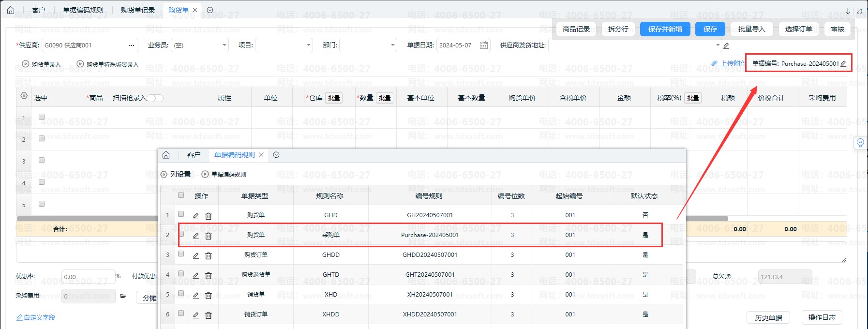
Task: Open 购货单特殊场景录入 help link
Action: point(108,64)
